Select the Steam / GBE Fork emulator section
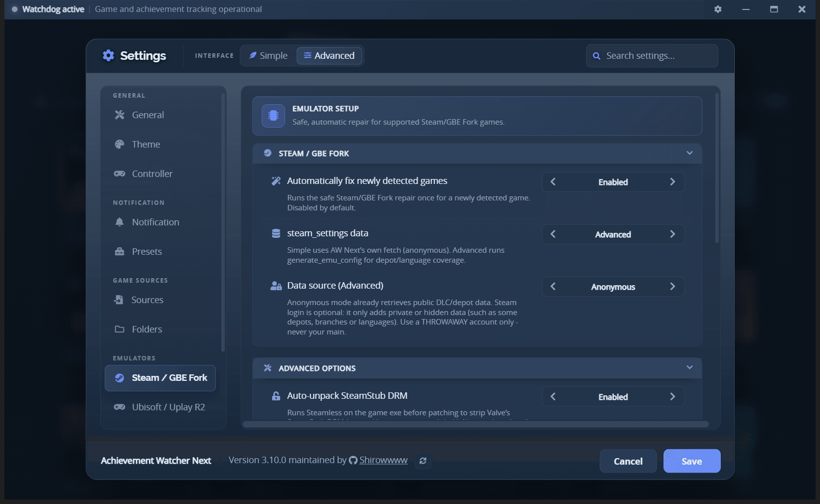 tap(161, 378)
